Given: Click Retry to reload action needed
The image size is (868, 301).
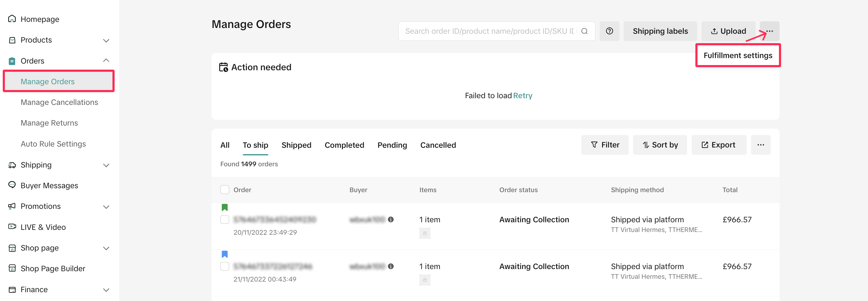Looking at the screenshot, I should pyautogui.click(x=523, y=96).
